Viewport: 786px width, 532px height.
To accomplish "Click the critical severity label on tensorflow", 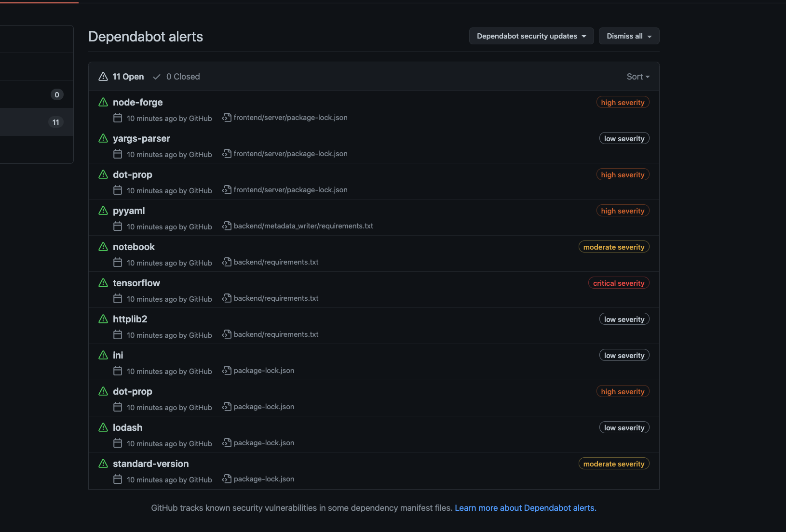I will click(x=619, y=283).
